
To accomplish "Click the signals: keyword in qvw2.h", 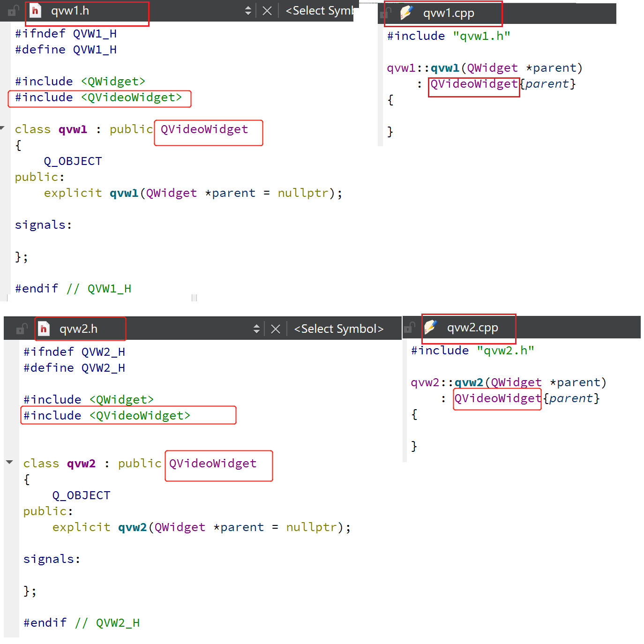I will [x=52, y=559].
